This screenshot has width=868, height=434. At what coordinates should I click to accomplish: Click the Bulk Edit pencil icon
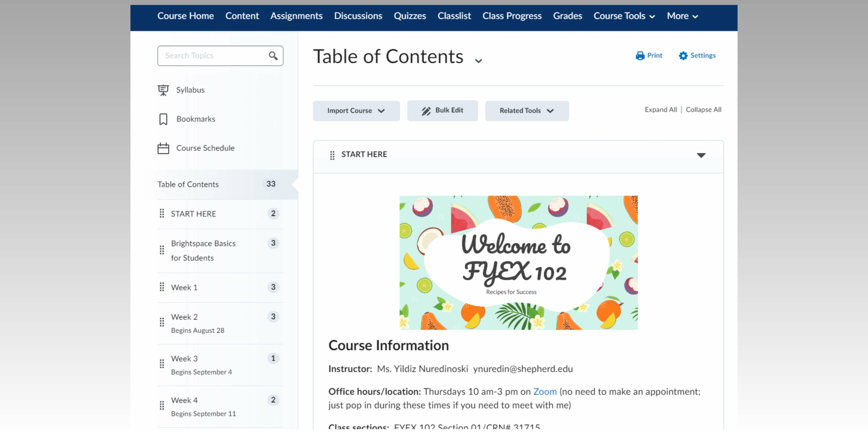coord(426,111)
